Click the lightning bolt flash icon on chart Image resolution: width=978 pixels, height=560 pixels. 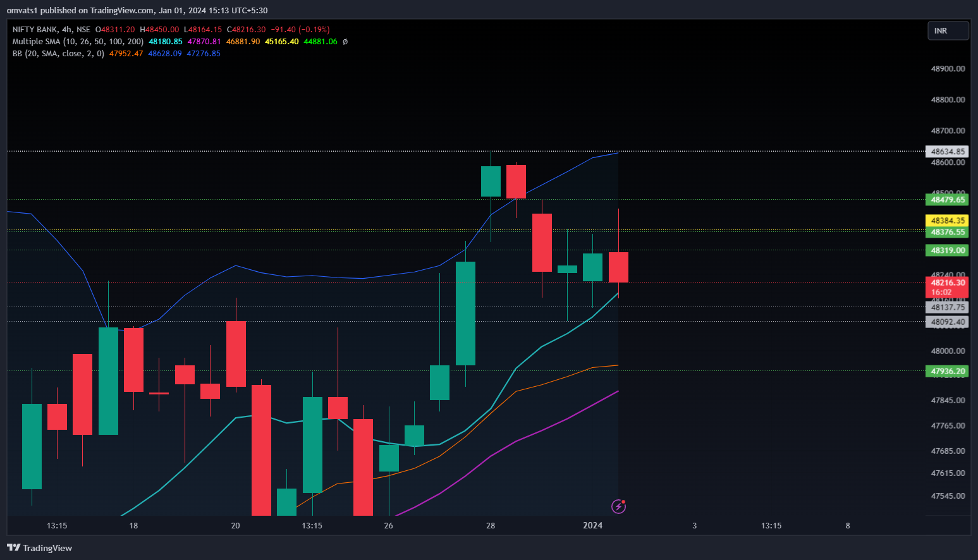(x=619, y=506)
